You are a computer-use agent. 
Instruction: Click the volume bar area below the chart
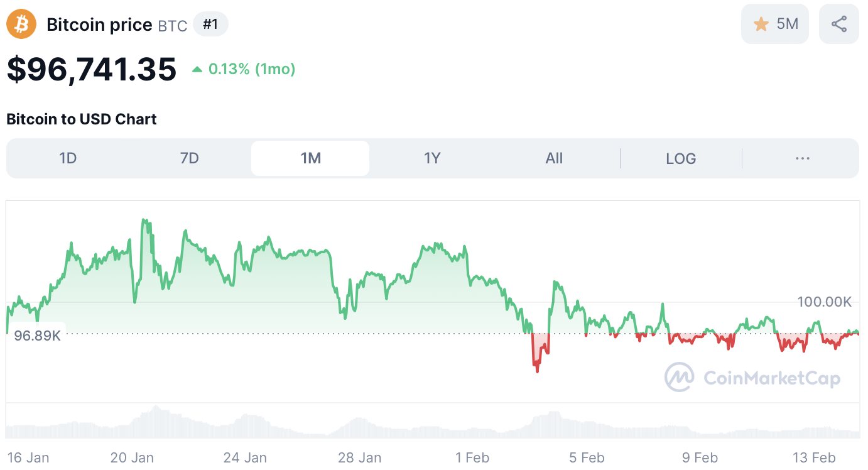[433, 421]
